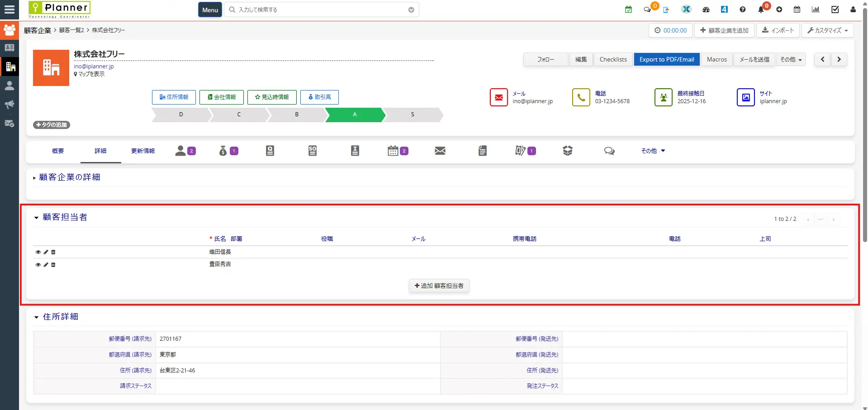Select stage S in the rank progress bar
Image resolution: width=868 pixels, height=410 pixels.
(413, 115)
